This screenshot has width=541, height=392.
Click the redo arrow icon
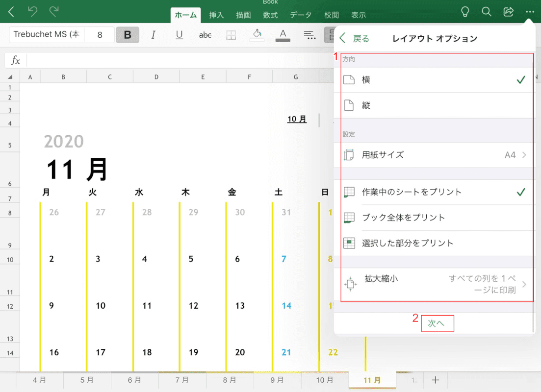[x=54, y=12]
